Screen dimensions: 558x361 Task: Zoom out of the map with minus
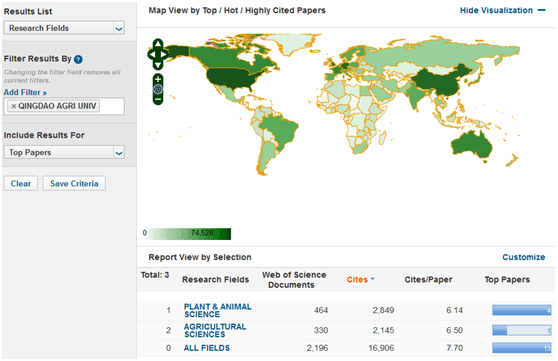158,99
